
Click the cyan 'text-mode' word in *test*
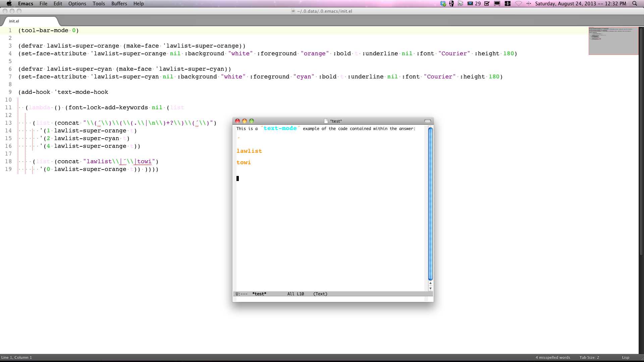click(x=280, y=128)
